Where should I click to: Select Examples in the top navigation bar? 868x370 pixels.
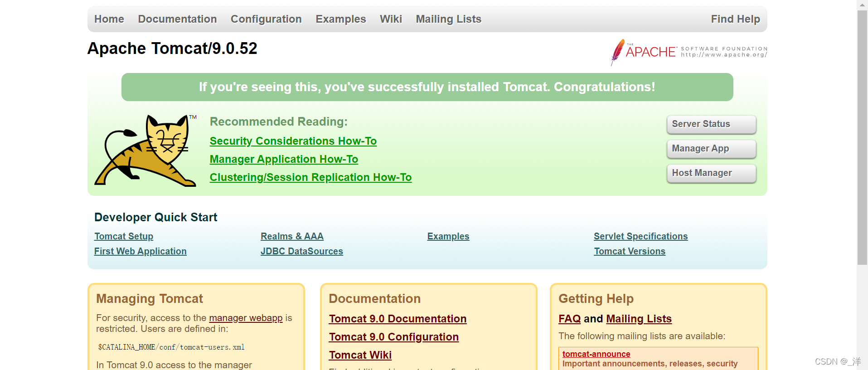click(x=341, y=19)
